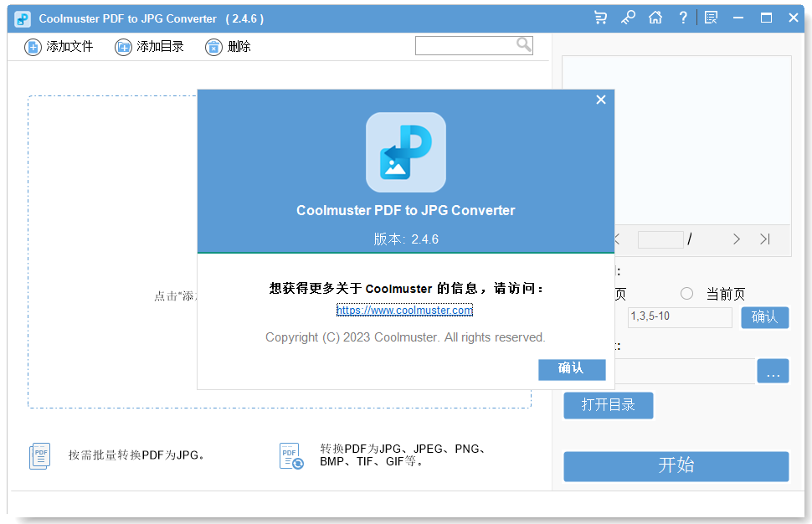Open the home page icon
Viewport: 812px width, 524px height.
pyautogui.click(x=655, y=18)
